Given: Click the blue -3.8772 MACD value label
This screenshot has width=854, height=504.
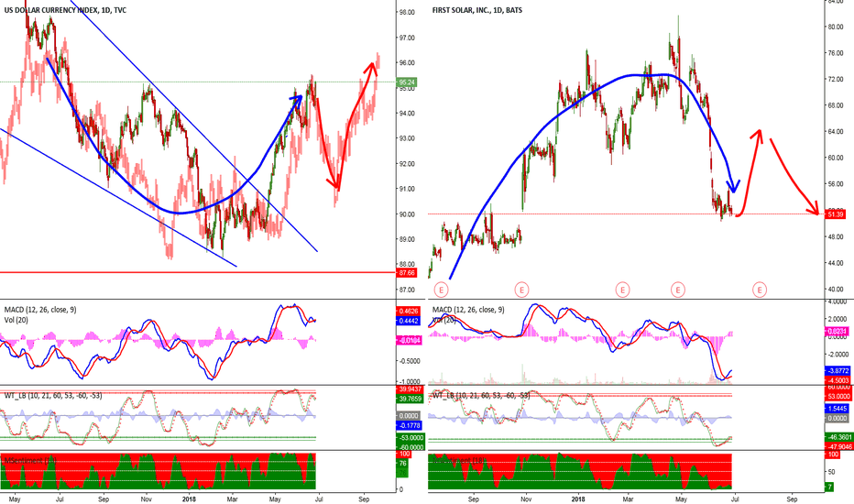Looking at the screenshot, I should point(838,370).
